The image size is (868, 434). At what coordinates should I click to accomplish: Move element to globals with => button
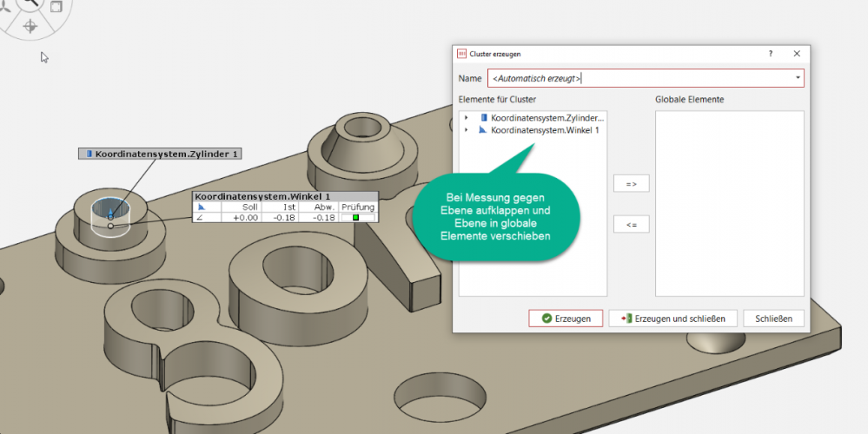pos(631,184)
